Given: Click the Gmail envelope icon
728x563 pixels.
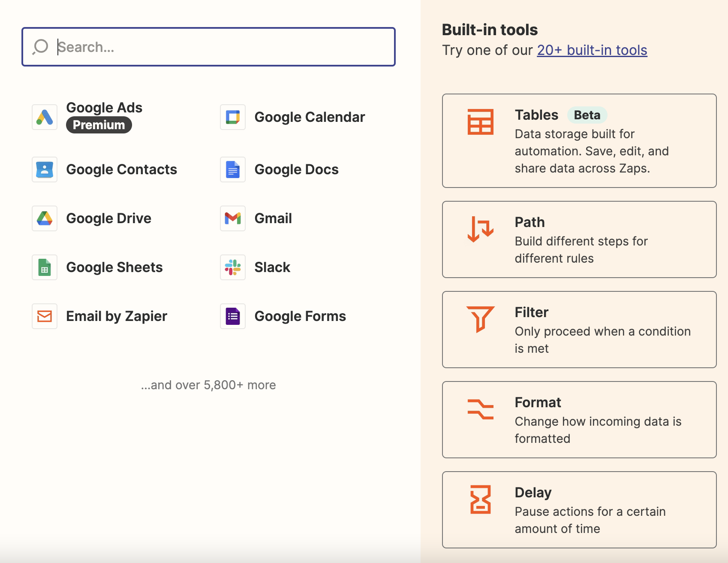Looking at the screenshot, I should (x=233, y=218).
